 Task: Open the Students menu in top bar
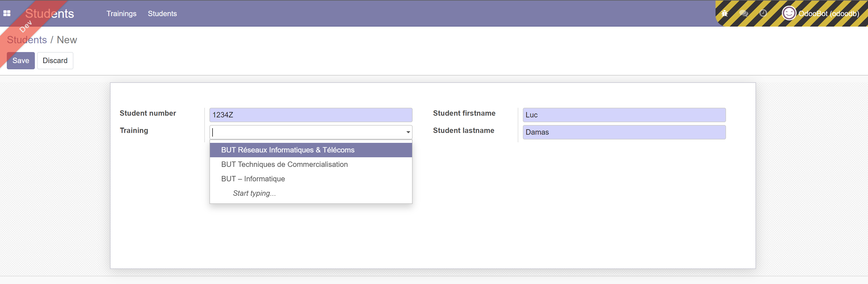click(x=162, y=14)
